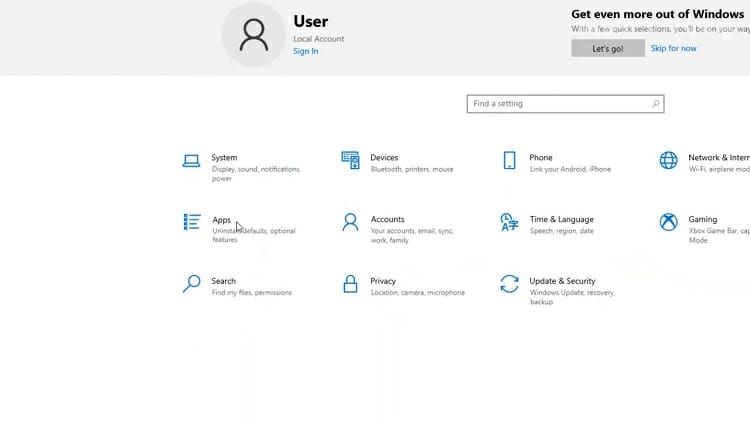
Task: Click the user profile avatar
Action: (254, 34)
